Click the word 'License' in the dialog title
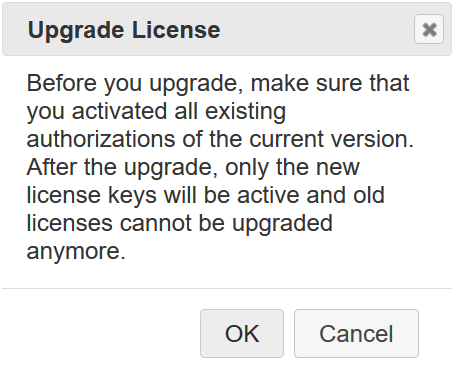Screen dimensions: 456x378 [x=176, y=30]
